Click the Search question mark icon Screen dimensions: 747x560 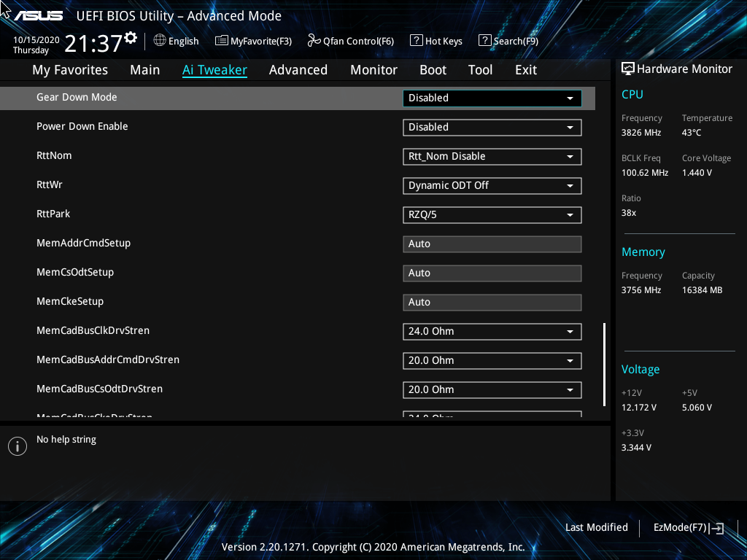484,41
